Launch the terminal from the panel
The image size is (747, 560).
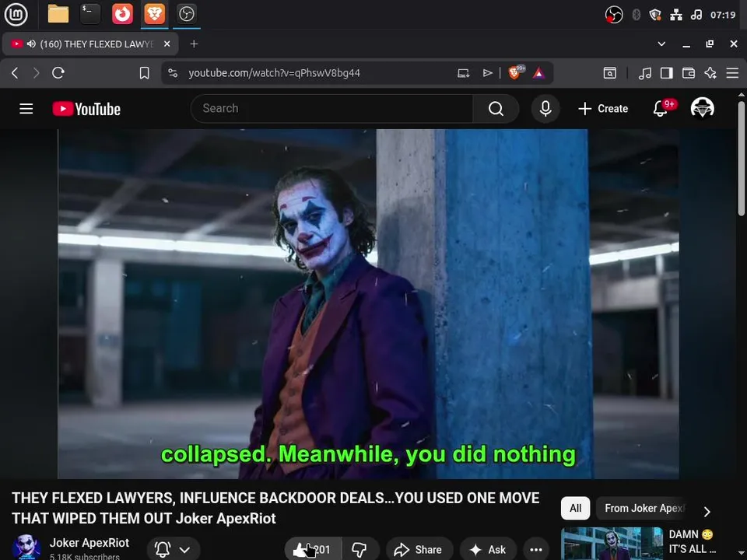click(x=90, y=14)
